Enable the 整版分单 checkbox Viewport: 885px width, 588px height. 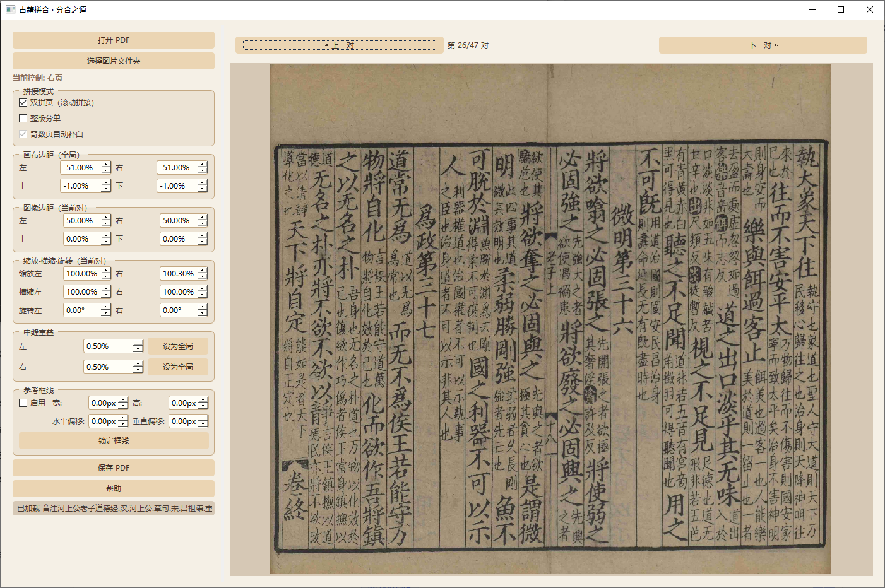23,118
